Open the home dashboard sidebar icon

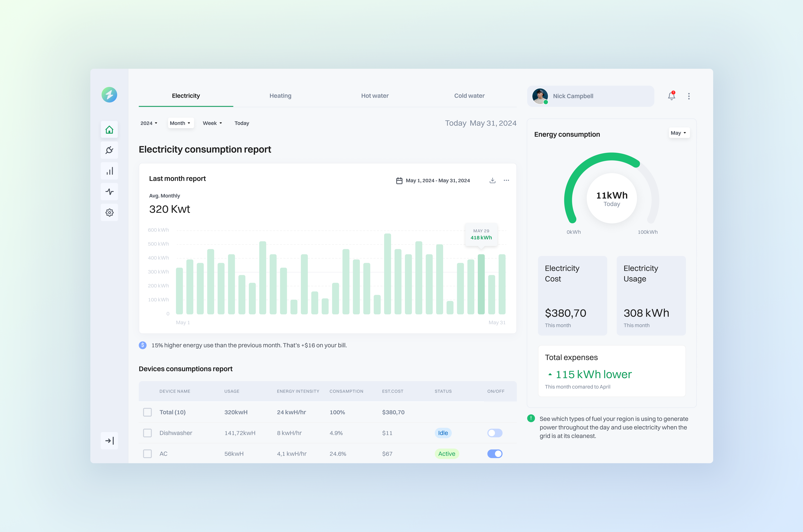coord(109,129)
